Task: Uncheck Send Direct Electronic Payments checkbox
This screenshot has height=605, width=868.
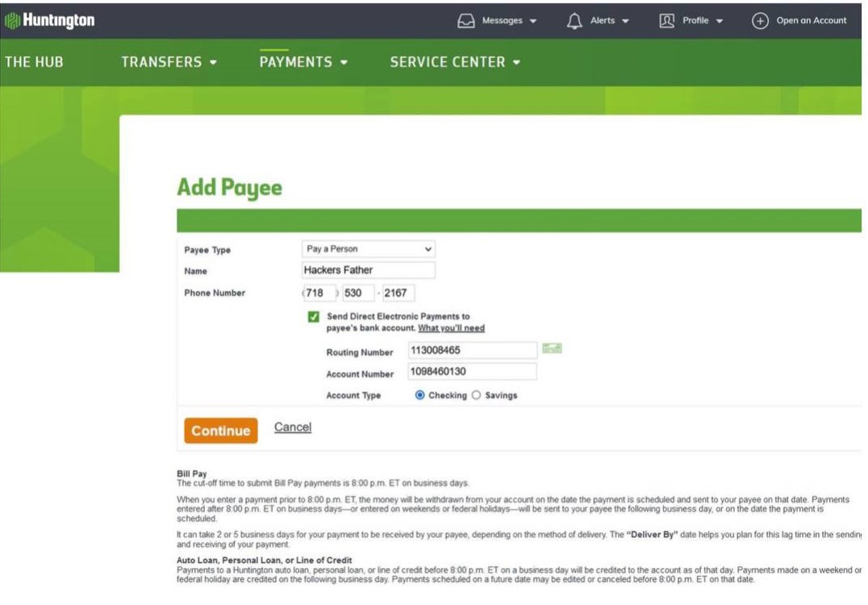Action: point(313,317)
